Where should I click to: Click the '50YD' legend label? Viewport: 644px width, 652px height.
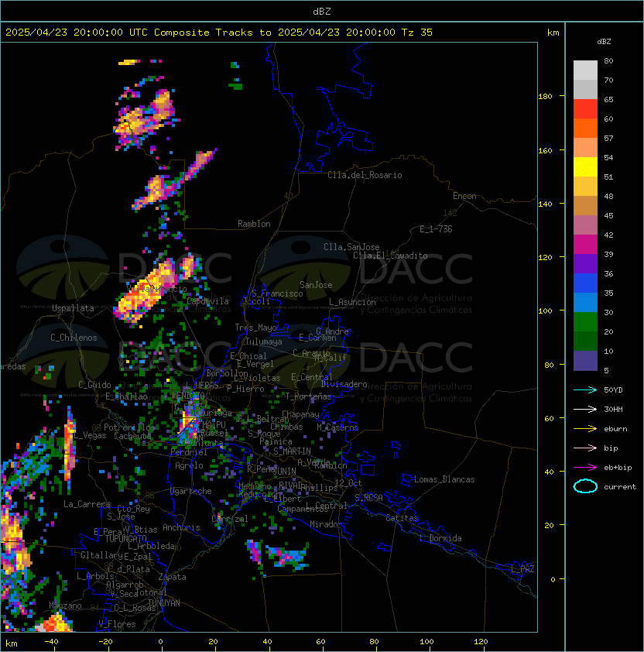click(613, 390)
